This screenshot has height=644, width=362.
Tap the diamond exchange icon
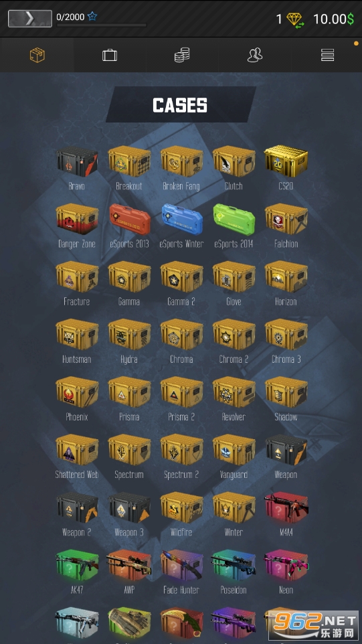click(x=294, y=19)
